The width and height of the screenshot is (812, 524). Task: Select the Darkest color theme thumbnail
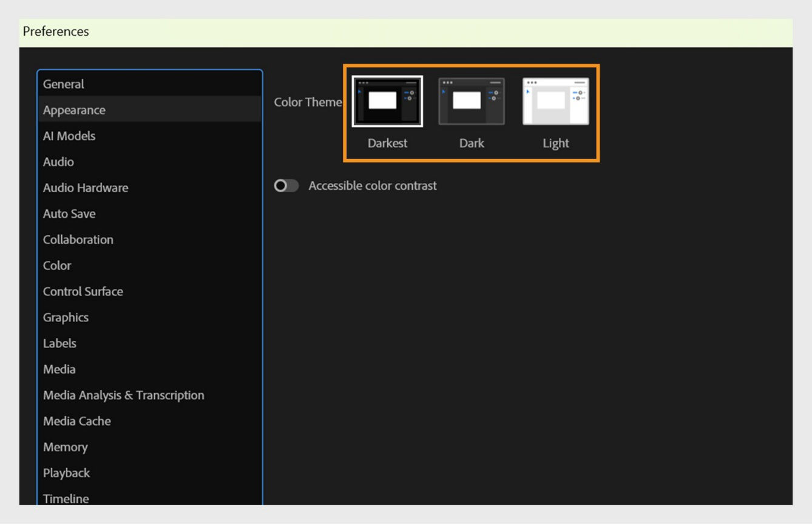point(387,101)
